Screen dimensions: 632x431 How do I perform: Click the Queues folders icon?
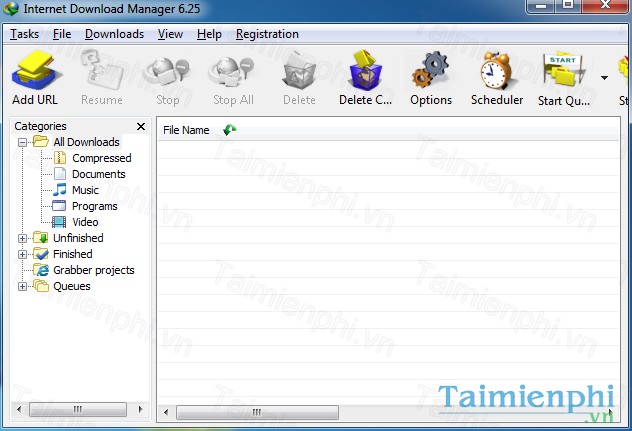coord(41,285)
